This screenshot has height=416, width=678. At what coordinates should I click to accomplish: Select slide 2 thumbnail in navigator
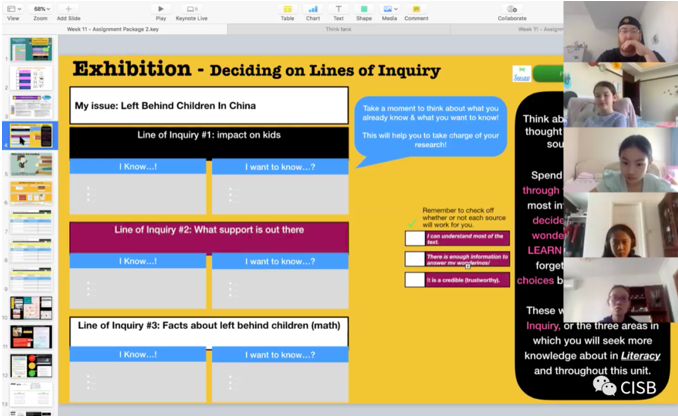tap(31, 78)
